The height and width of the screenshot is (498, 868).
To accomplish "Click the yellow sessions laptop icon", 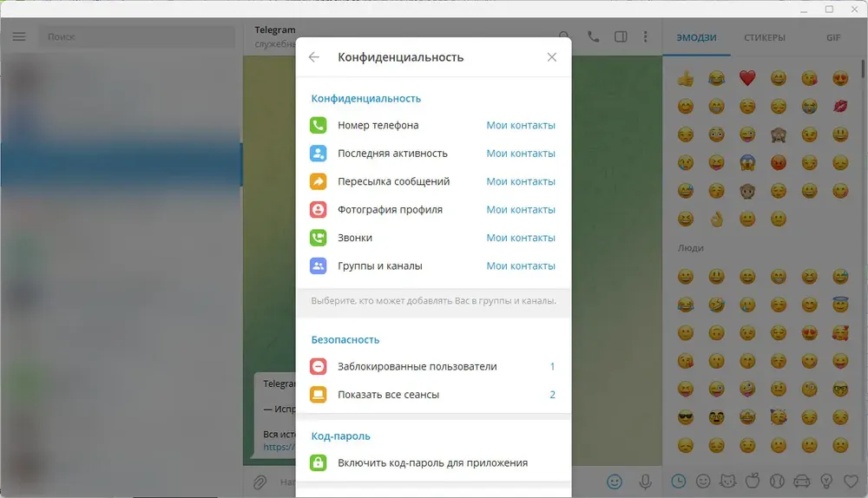I will (319, 395).
